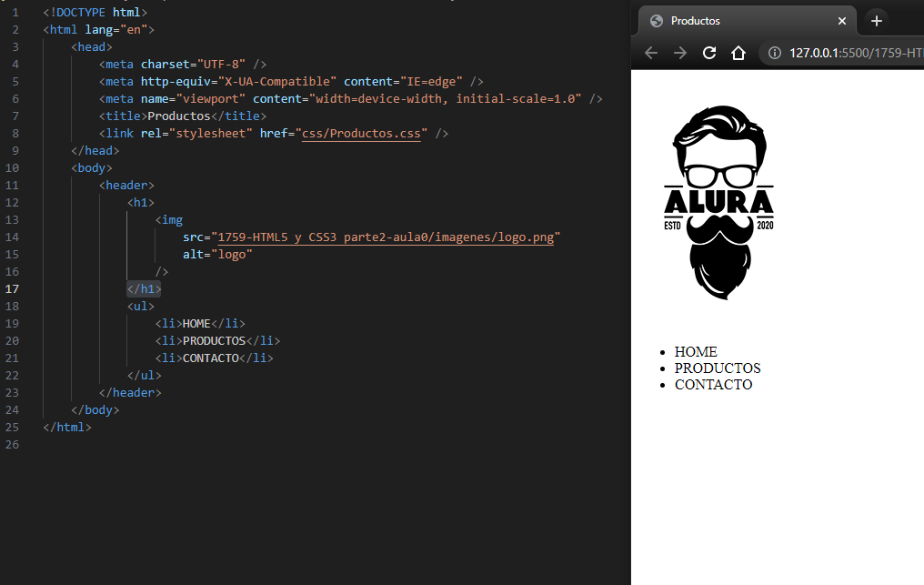Click line number 26 in the gutter
Image resolution: width=924 pixels, height=585 pixels.
coord(13,445)
